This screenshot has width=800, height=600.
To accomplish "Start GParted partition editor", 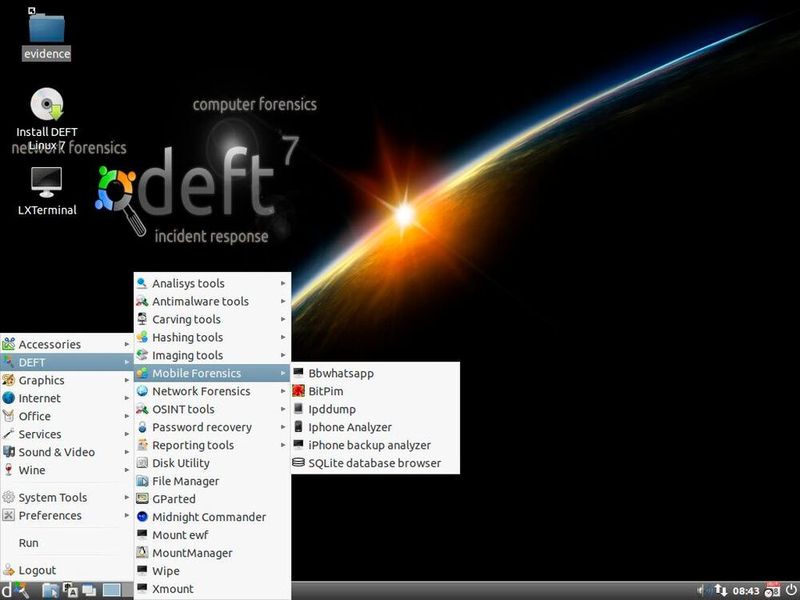I will coord(212,499).
